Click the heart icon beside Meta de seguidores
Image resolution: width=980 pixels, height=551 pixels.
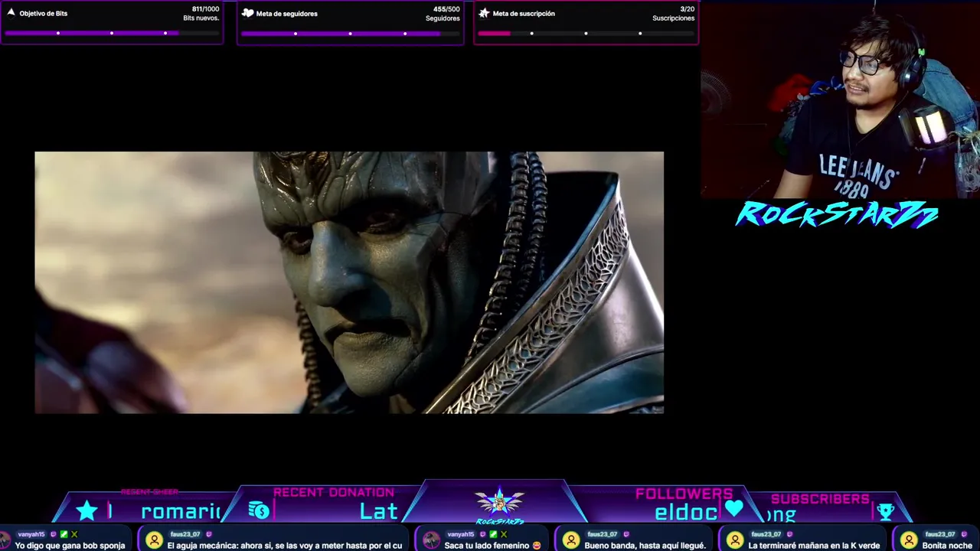point(247,13)
